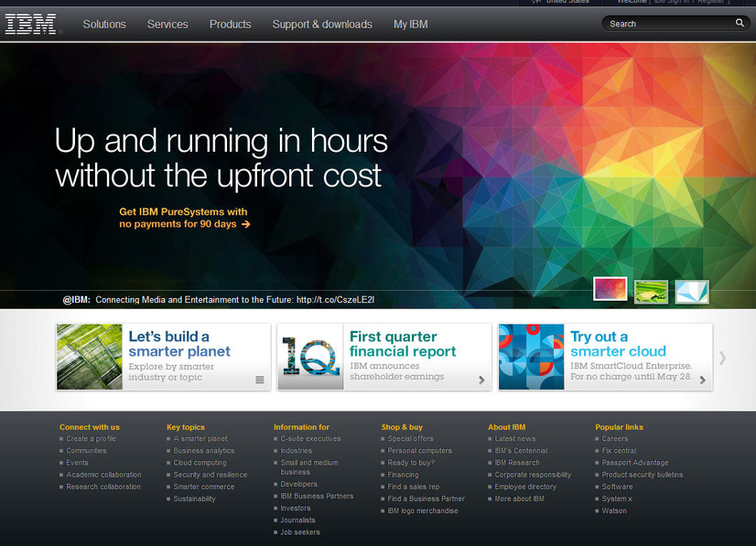Click 'Small and medium business' link
756x546 pixels.
click(x=309, y=467)
